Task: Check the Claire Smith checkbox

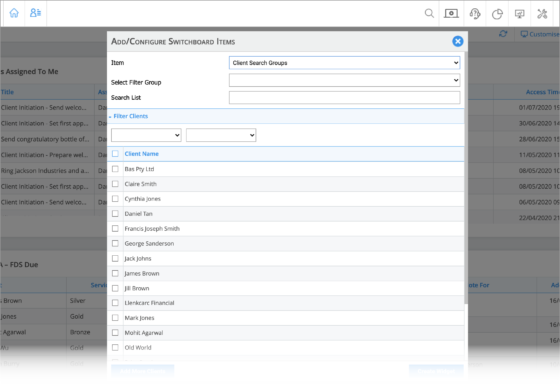Action: coord(115,184)
